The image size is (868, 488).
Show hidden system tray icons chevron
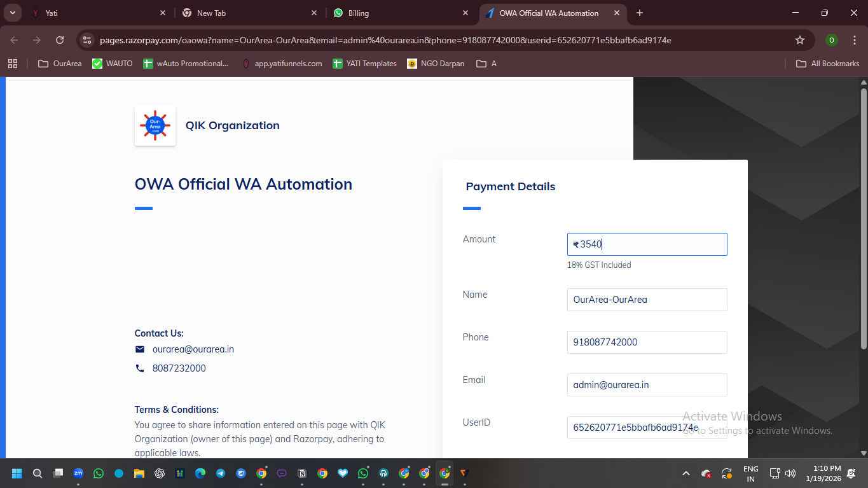pyautogui.click(x=685, y=473)
